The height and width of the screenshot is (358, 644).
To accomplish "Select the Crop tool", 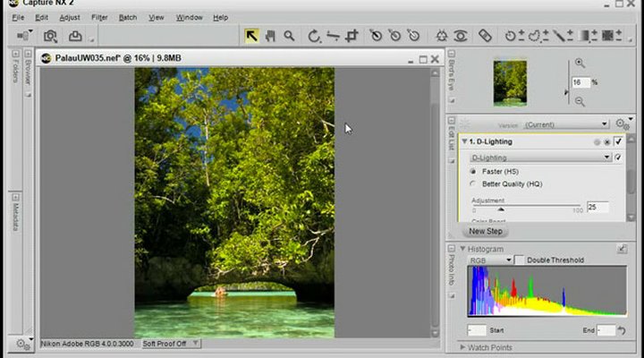I will click(x=352, y=36).
